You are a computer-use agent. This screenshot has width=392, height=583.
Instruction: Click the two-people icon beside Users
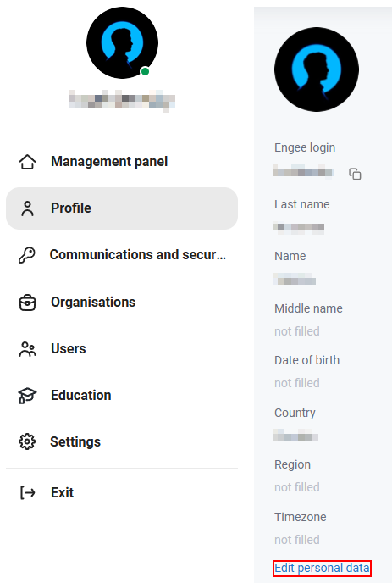(27, 349)
